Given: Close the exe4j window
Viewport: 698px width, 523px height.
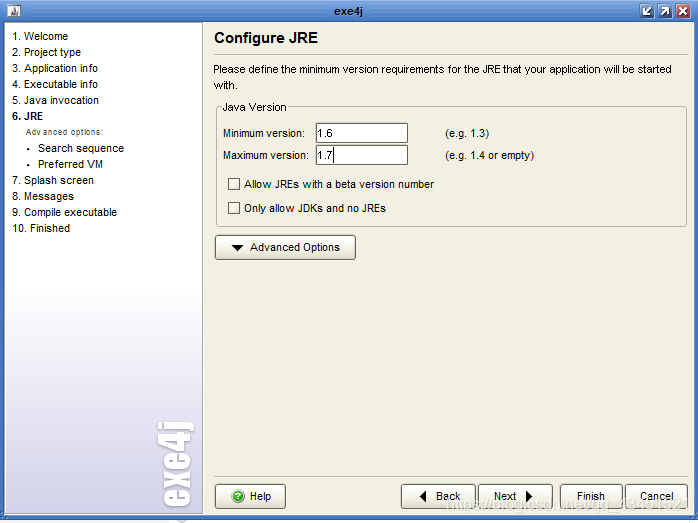Looking at the screenshot, I should 683,11.
